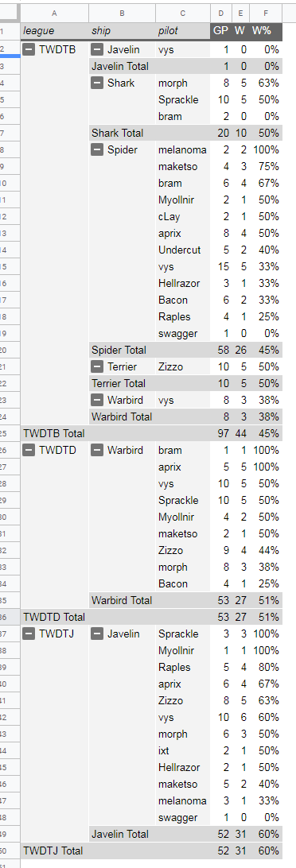Click the pilot header cell
Viewport: 296px width, 868px height.
tap(183, 31)
